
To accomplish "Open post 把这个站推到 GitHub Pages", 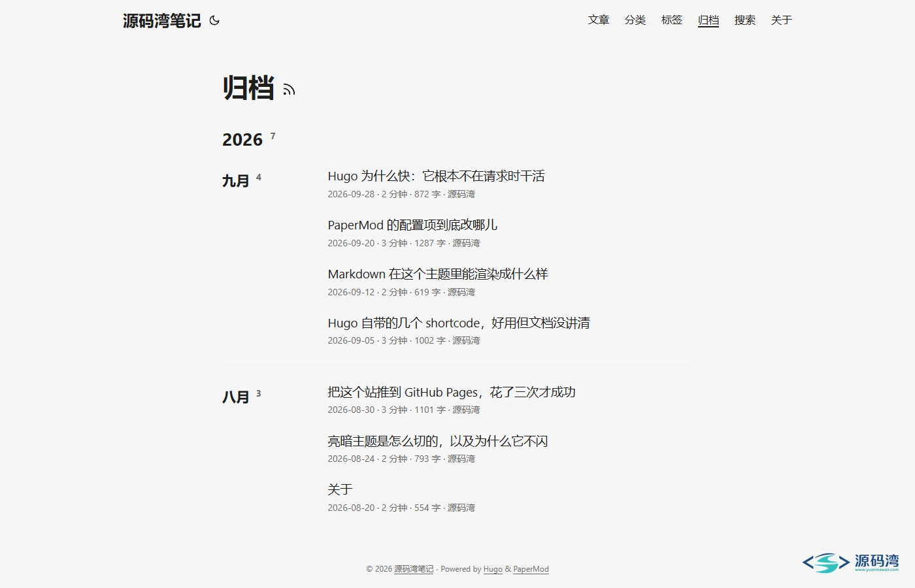I will [452, 392].
